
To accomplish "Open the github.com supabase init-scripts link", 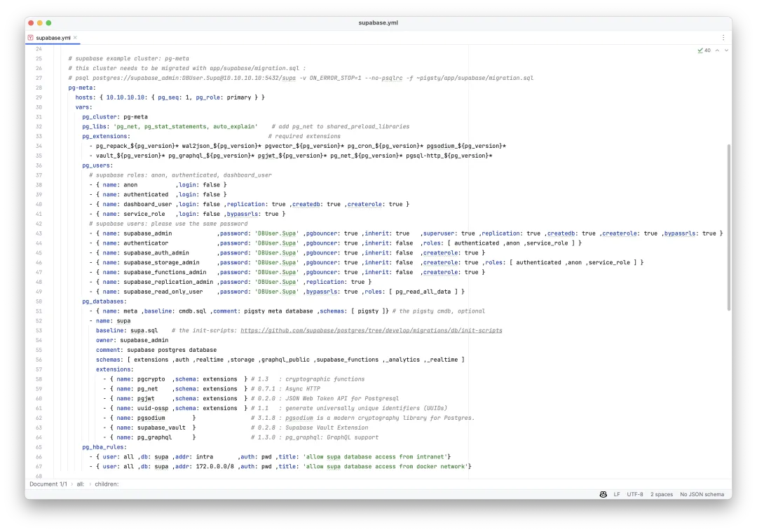I will coord(371,331).
